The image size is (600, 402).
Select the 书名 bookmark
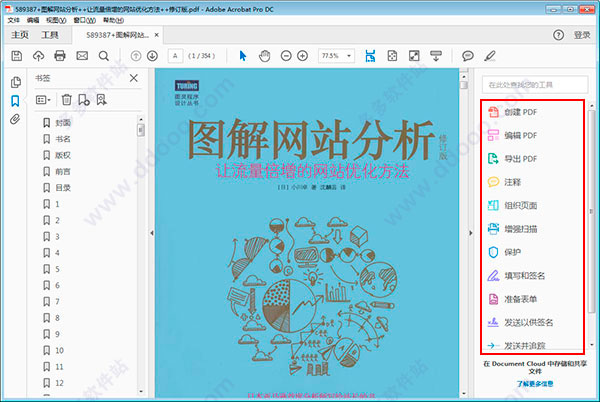(57, 139)
